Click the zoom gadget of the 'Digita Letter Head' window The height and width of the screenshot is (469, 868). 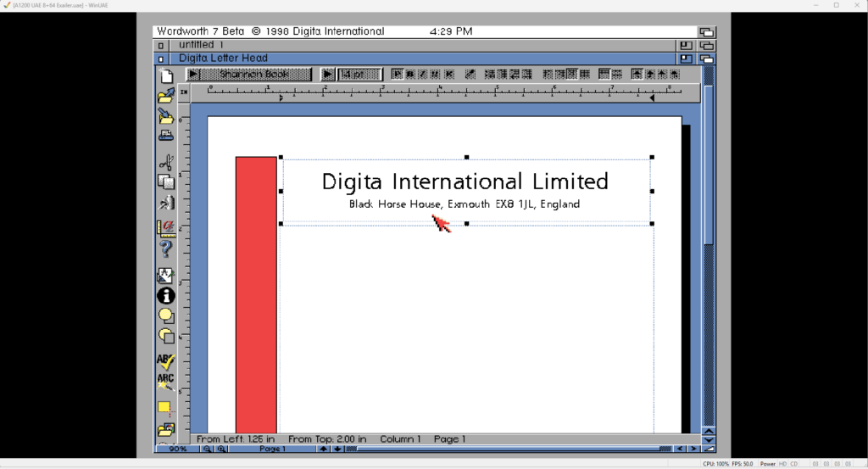point(686,59)
